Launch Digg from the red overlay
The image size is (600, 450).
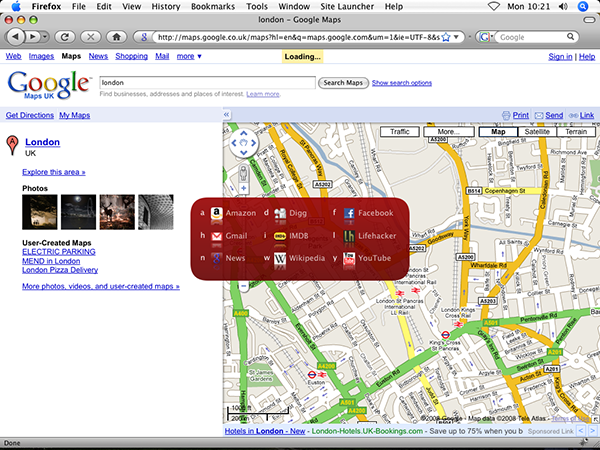[x=290, y=213]
